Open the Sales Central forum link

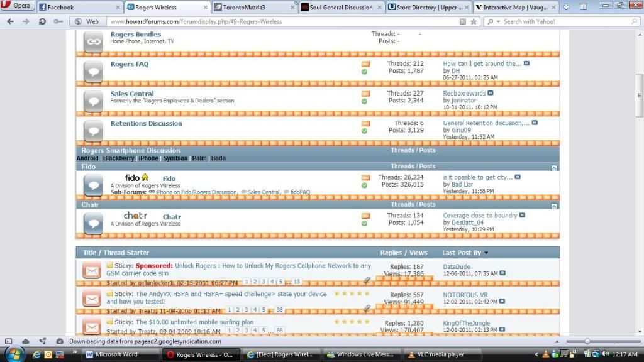[x=132, y=94]
